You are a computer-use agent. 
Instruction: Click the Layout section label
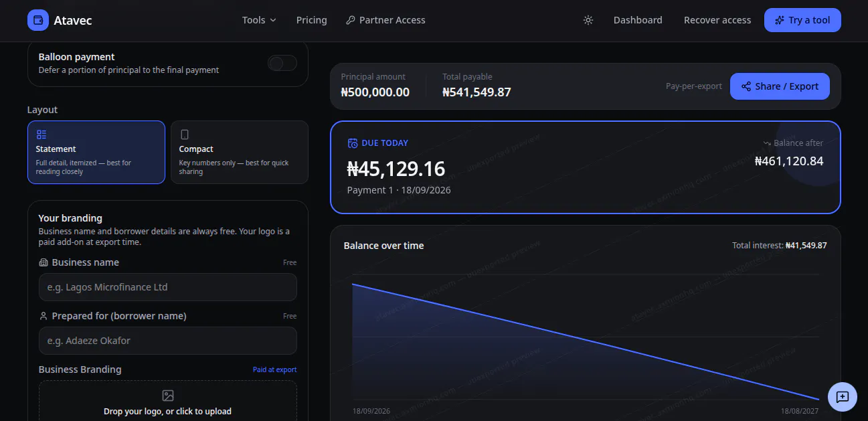43,110
